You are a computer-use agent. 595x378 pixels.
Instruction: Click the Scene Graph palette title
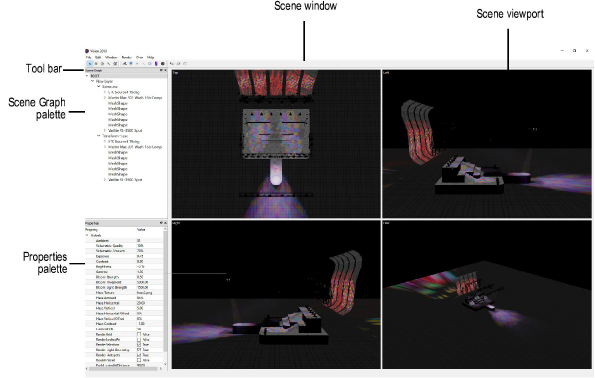click(93, 70)
